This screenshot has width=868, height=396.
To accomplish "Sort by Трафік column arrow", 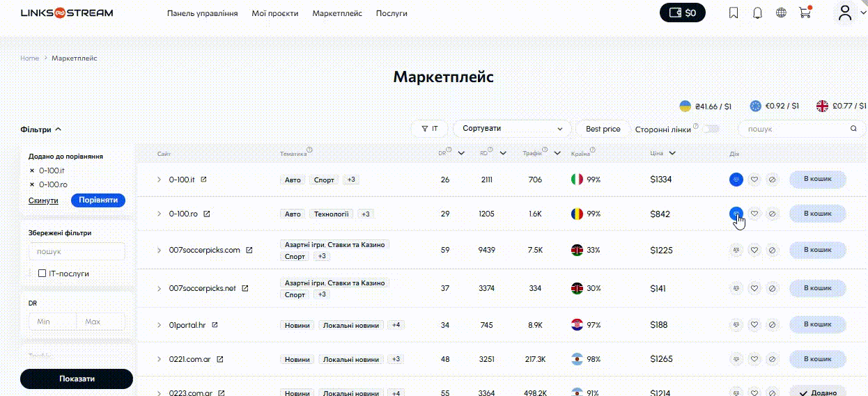I will 557,153.
